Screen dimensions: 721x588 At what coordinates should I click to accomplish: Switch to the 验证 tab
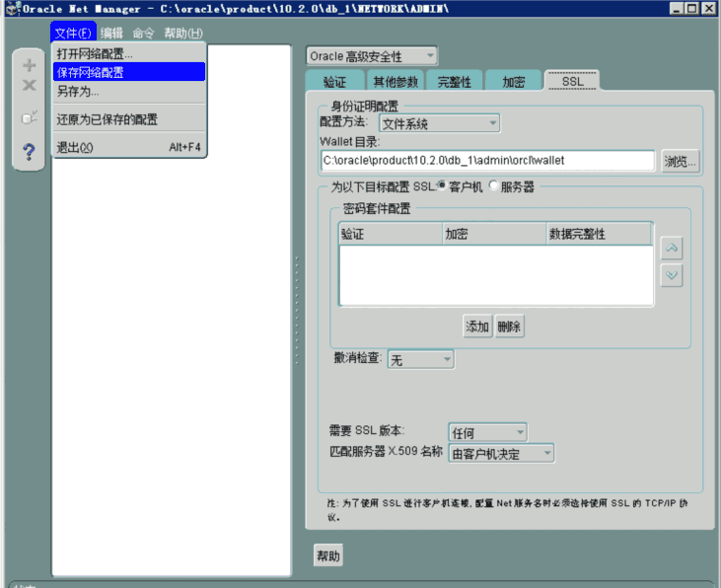pos(334,82)
